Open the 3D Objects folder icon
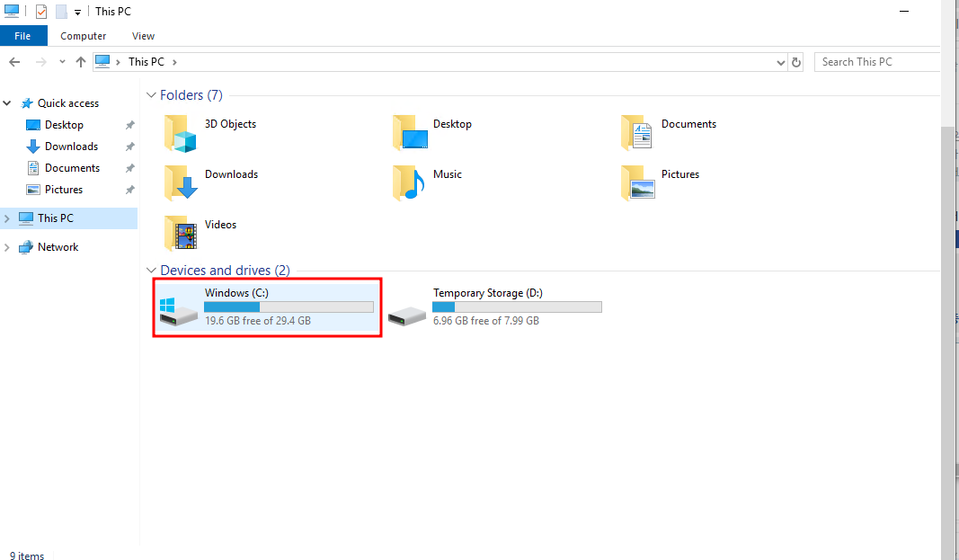 point(181,133)
